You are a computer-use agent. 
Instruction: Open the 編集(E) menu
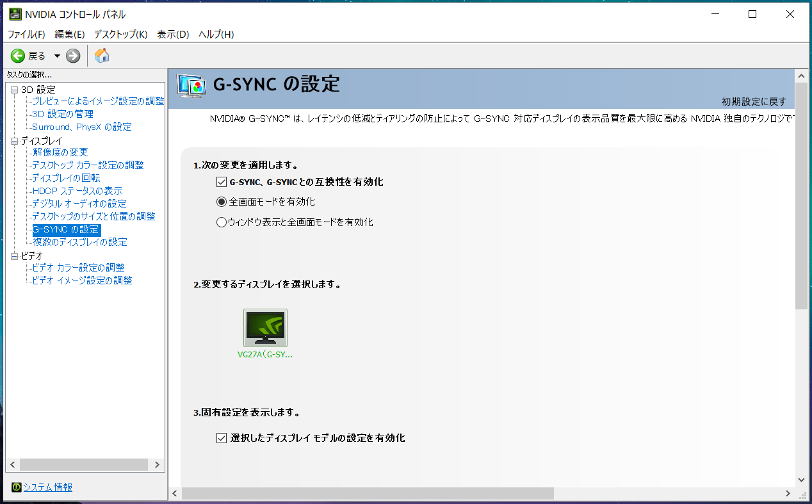[x=70, y=34]
